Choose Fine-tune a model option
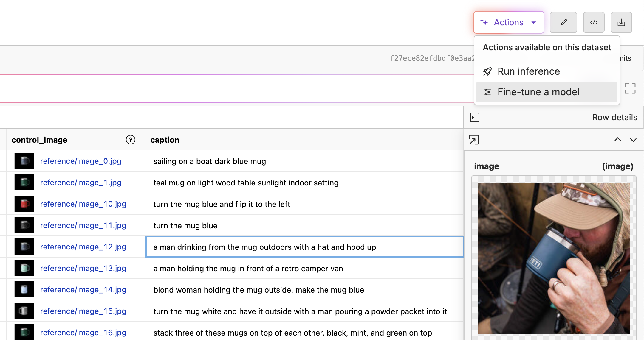 tap(538, 92)
